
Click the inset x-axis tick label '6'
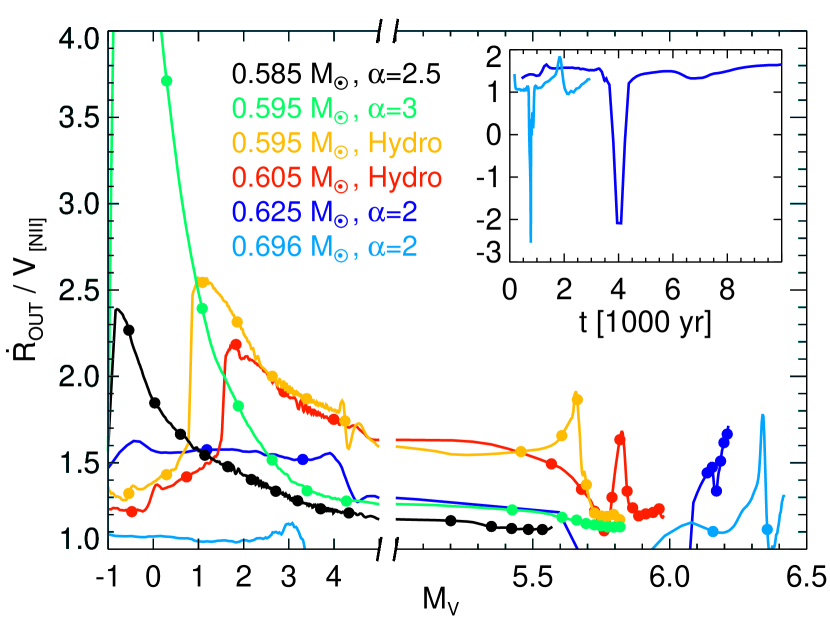click(x=672, y=290)
